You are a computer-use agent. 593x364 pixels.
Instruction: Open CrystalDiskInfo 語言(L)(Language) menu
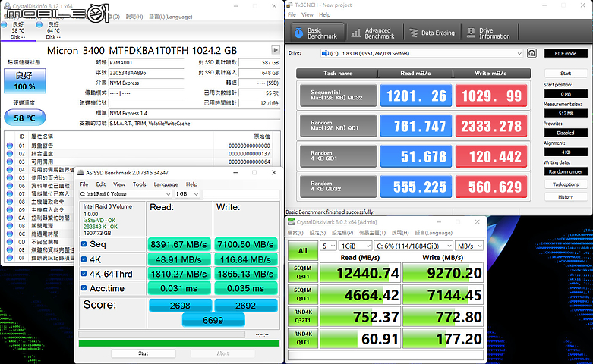[x=171, y=17]
